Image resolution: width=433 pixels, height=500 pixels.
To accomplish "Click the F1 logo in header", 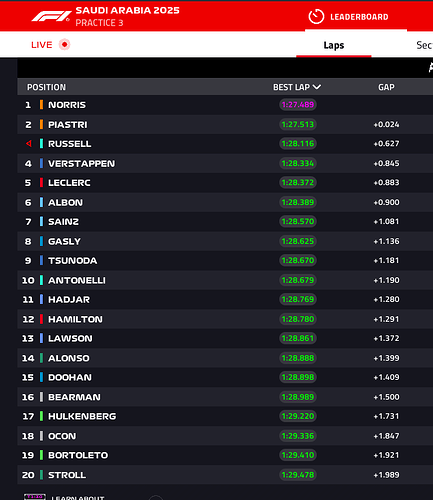I will (51, 16).
